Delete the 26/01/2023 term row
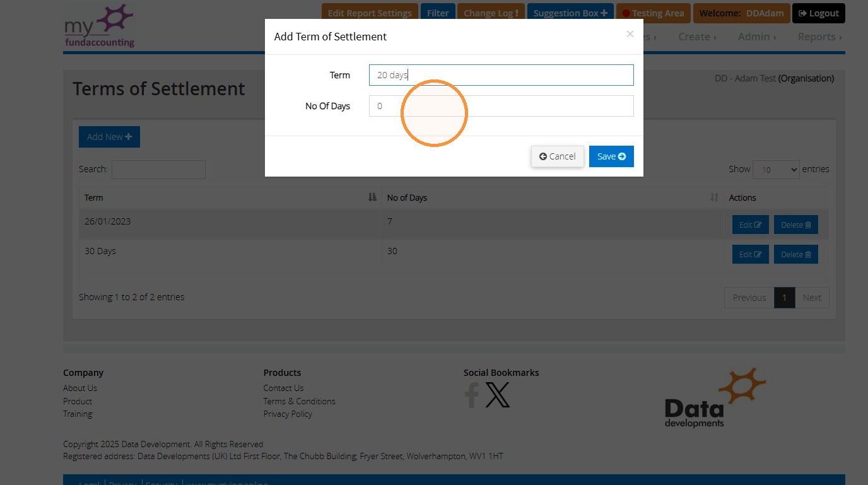This screenshot has height=485, width=868. (x=796, y=225)
